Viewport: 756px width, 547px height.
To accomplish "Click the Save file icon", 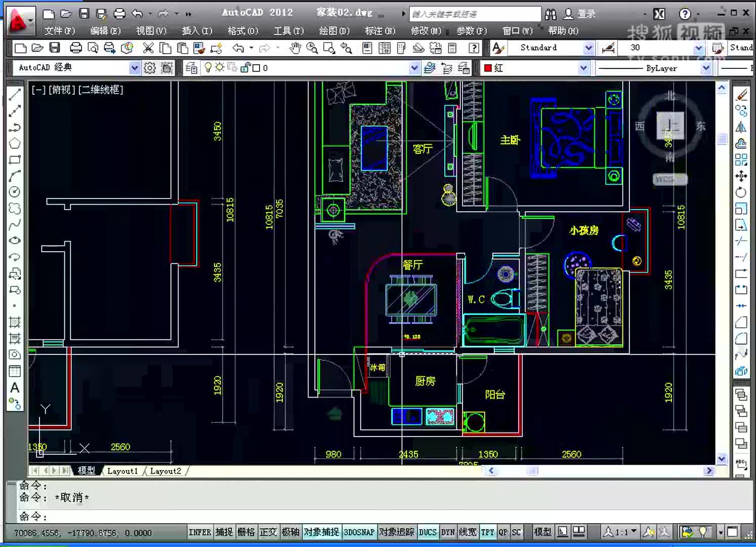I will coord(55,48).
